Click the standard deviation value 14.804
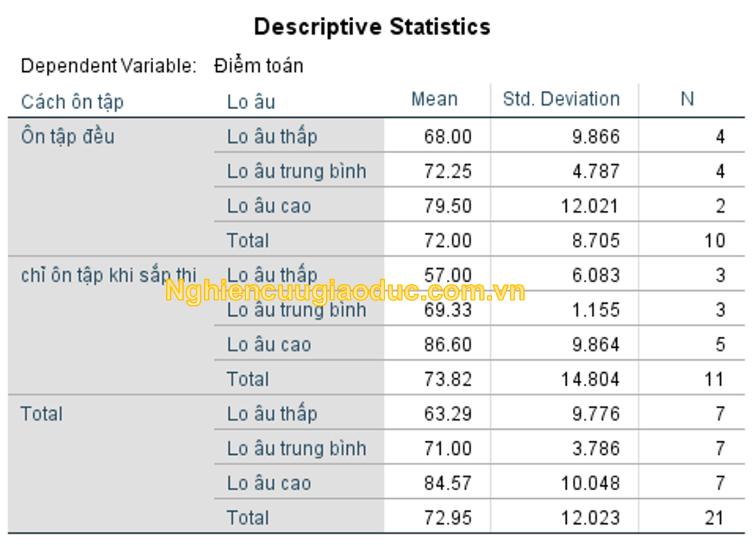 pyautogui.click(x=590, y=380)
